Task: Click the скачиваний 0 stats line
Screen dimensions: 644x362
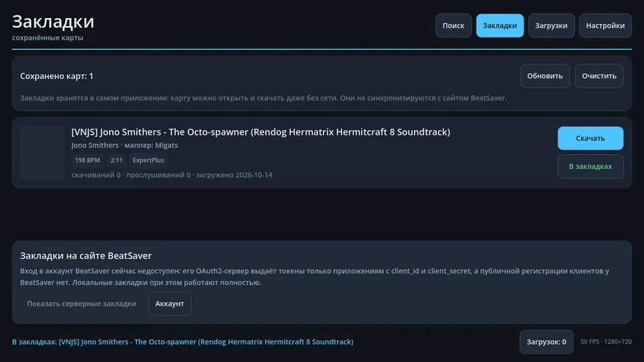Action: (x=172, y=175)
